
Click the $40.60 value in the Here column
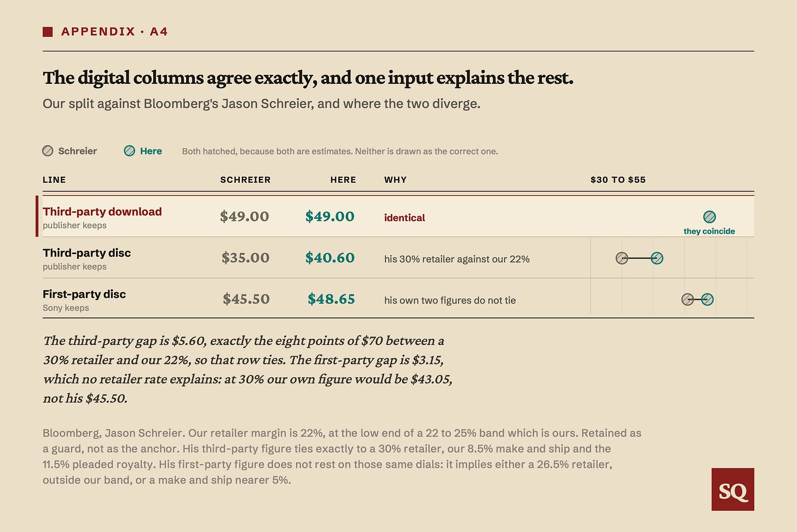(330, 258)
